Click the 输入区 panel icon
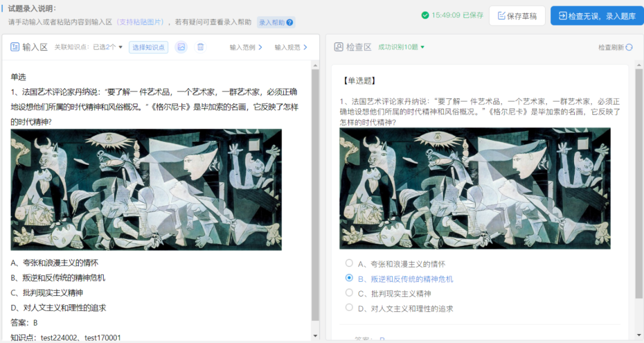Image resolution: width=644 pixels, height=343 pixels. pos(15,47)
